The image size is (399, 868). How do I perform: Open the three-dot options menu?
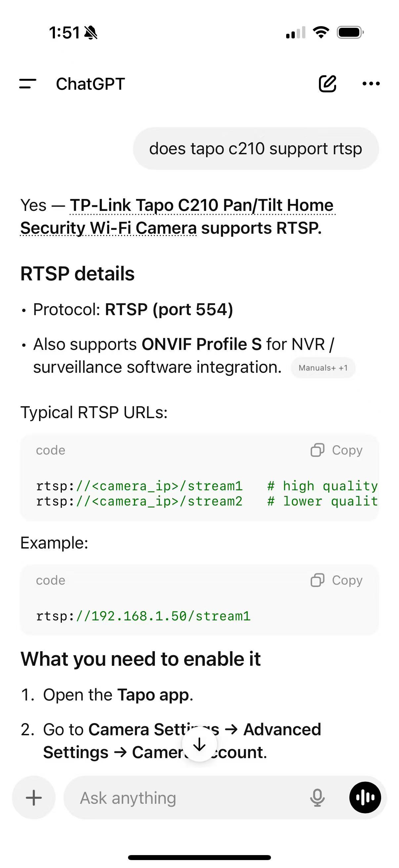point(370,84)
